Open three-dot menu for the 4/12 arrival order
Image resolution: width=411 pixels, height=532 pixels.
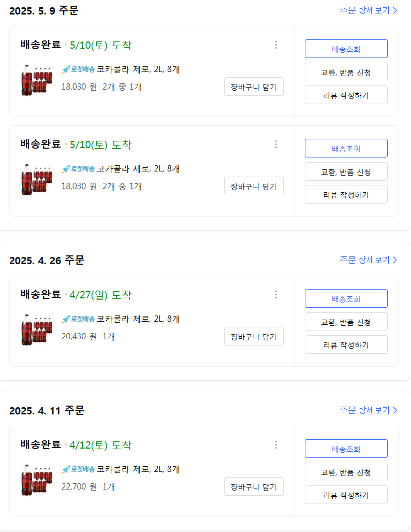(x=276, y=445)
